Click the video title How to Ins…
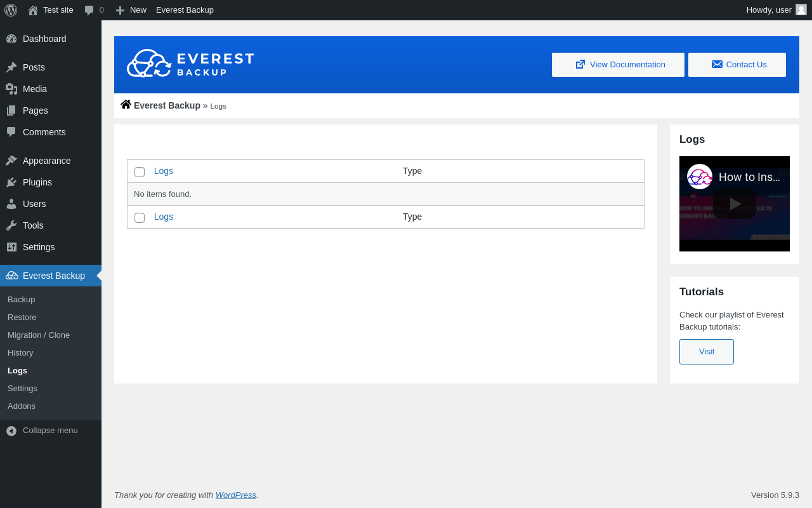 click(x=749, y=177)
